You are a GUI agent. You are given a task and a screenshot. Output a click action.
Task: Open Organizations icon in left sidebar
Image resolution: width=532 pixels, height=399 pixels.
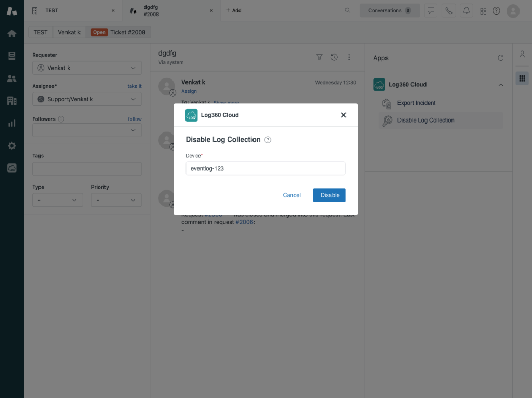click(x=12, y=101)
